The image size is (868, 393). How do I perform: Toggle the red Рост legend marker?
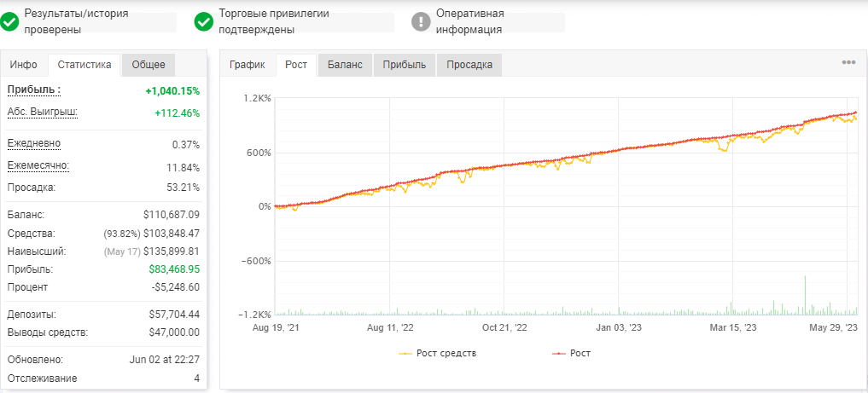[560, 353]
